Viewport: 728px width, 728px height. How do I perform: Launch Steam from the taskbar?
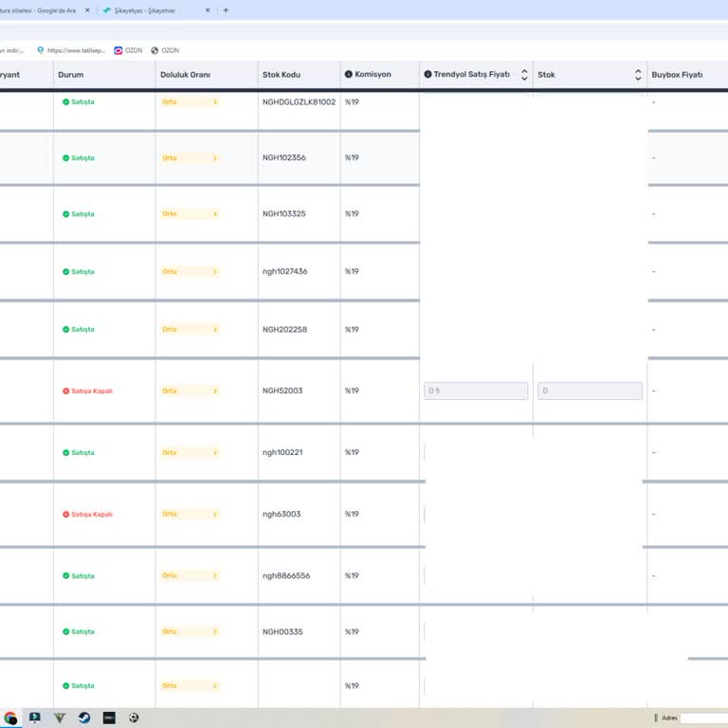84,718
